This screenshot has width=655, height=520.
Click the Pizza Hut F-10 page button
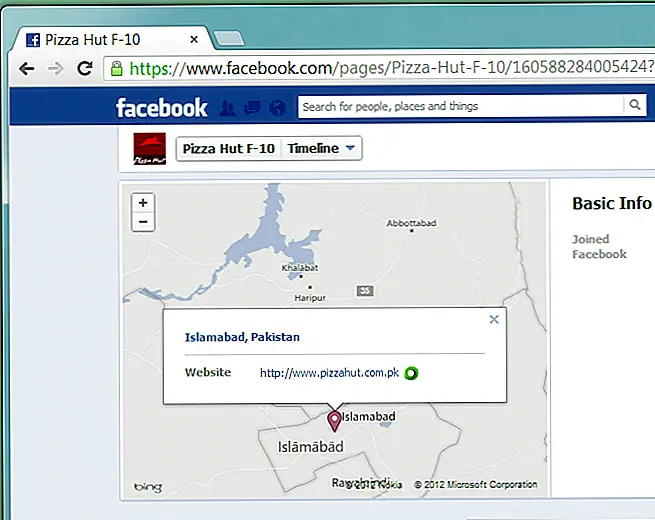pyautogui.click(x=228, y=148)
